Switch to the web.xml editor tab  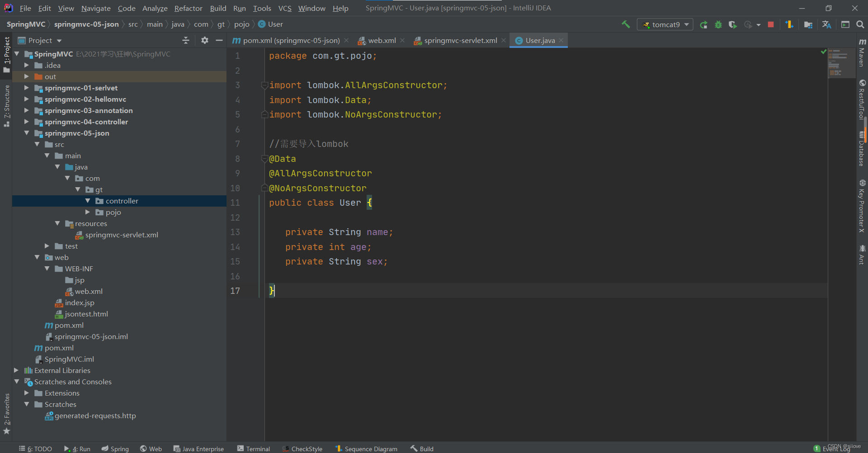click(x=382, y=40)
